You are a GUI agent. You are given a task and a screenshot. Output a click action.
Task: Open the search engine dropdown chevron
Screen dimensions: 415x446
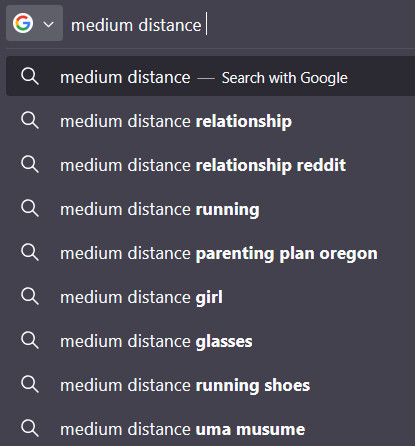(49, 24)
